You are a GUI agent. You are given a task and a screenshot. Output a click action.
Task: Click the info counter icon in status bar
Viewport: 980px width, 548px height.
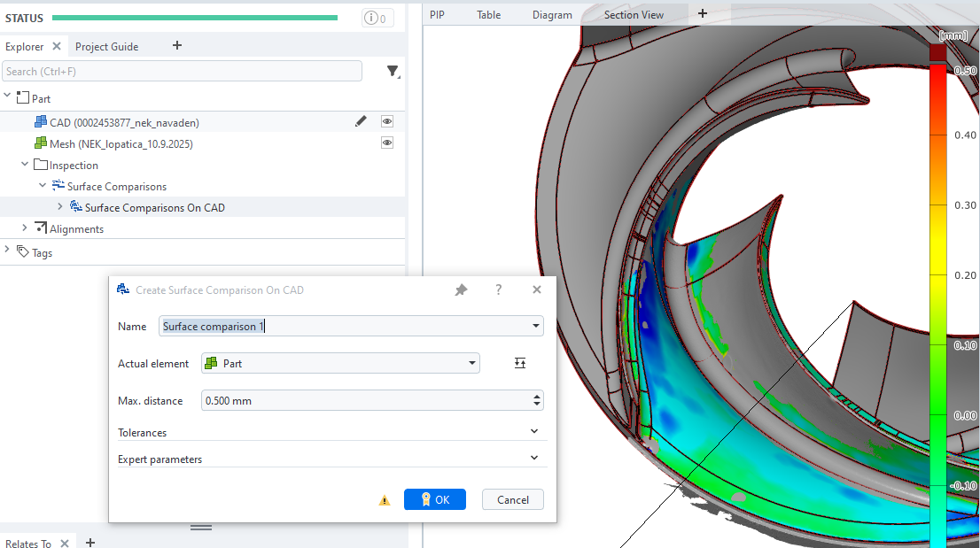pos(377,18)
